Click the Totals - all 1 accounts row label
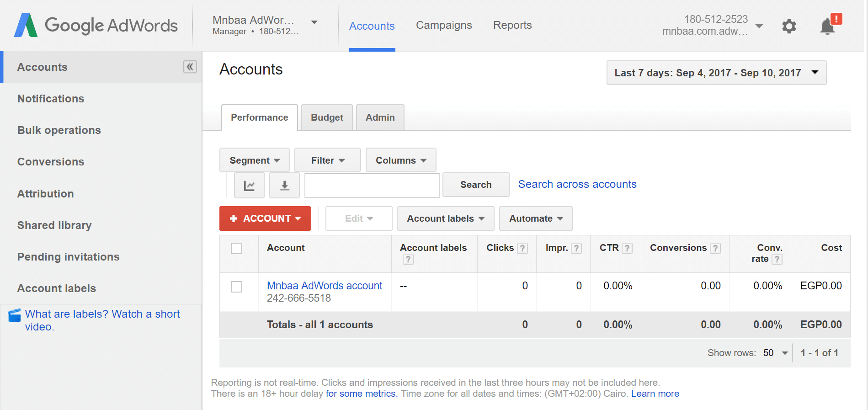The image size is (868, 410). (320, 325)
